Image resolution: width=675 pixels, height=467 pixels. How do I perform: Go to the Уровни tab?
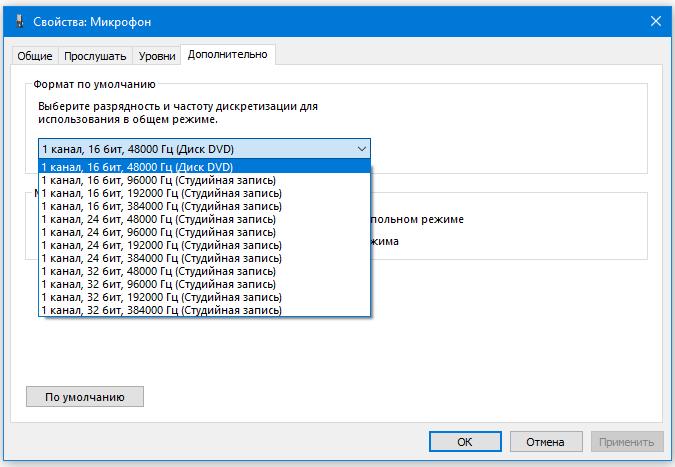(x=157, y=56)
